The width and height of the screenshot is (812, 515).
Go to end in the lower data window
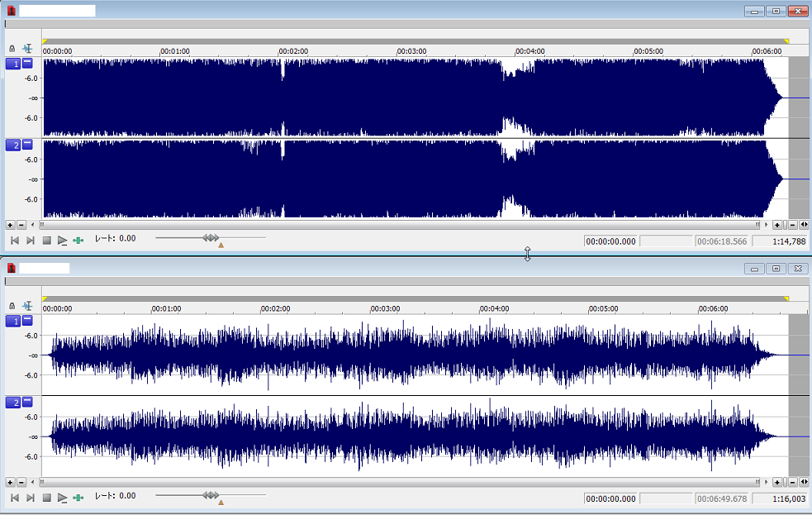coord(31,498)
